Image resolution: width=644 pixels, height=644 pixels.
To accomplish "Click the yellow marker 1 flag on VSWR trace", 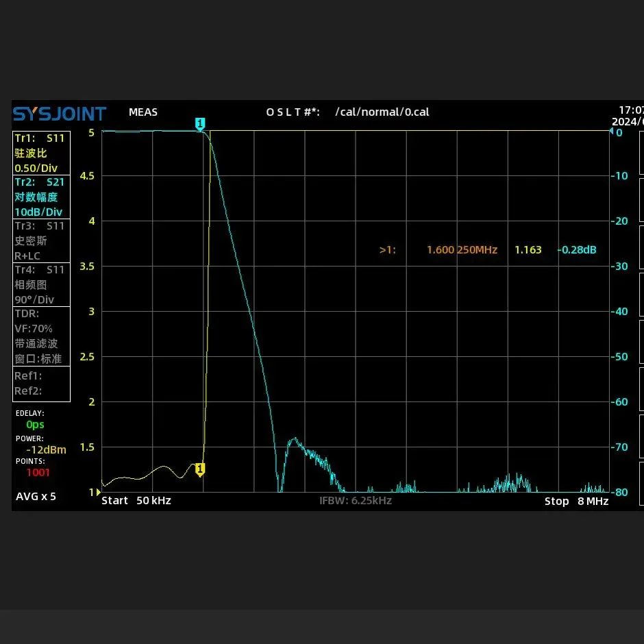I will [x=200, y=469].
